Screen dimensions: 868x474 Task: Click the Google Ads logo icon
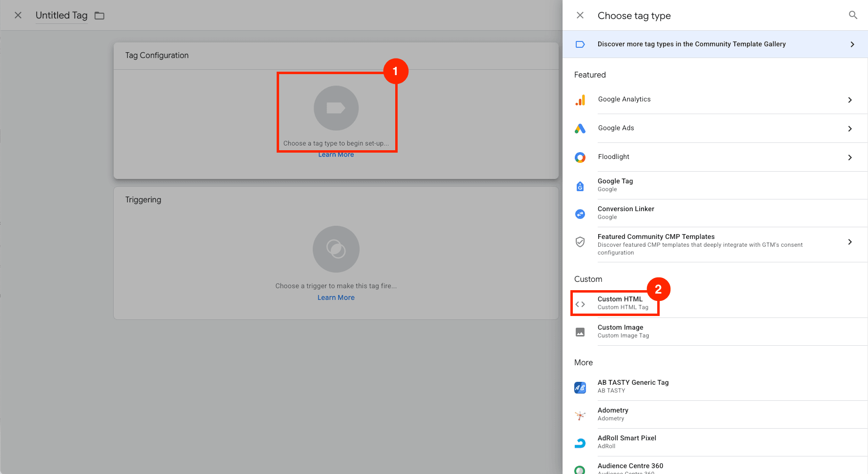pyautogui.click(x=580, y=129)
